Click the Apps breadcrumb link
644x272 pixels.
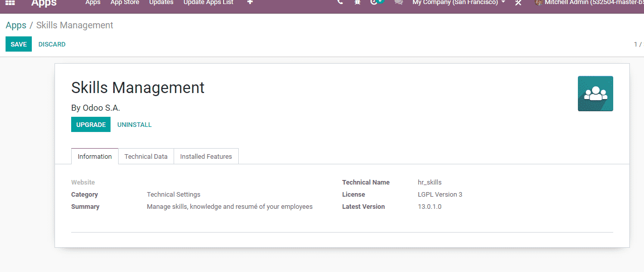(16, 25)
